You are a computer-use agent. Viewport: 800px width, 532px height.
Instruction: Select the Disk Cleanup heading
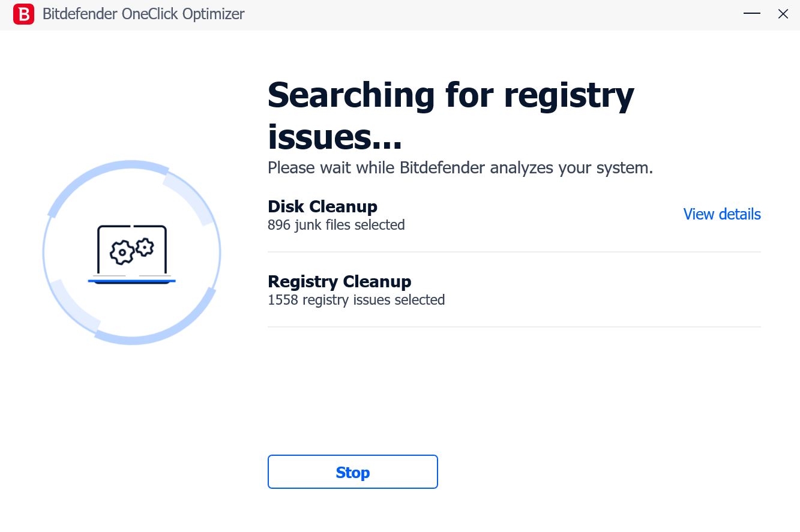pos(322,206)
